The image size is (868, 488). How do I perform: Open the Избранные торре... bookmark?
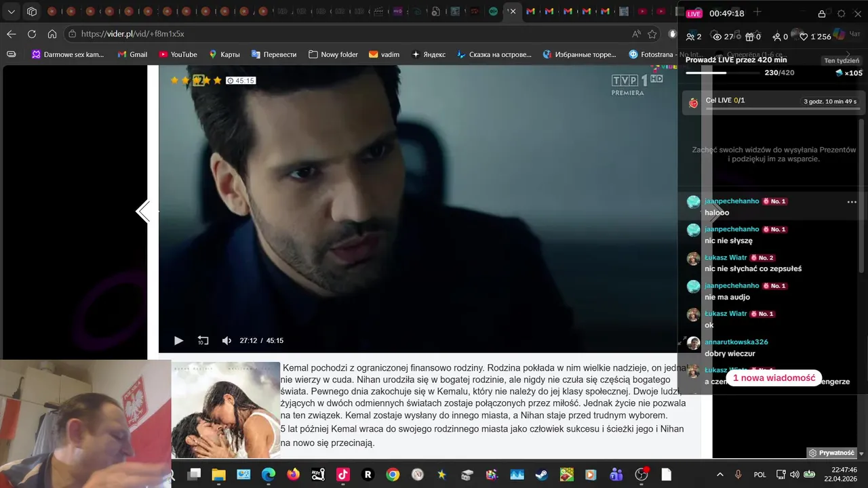click(580, 54)
